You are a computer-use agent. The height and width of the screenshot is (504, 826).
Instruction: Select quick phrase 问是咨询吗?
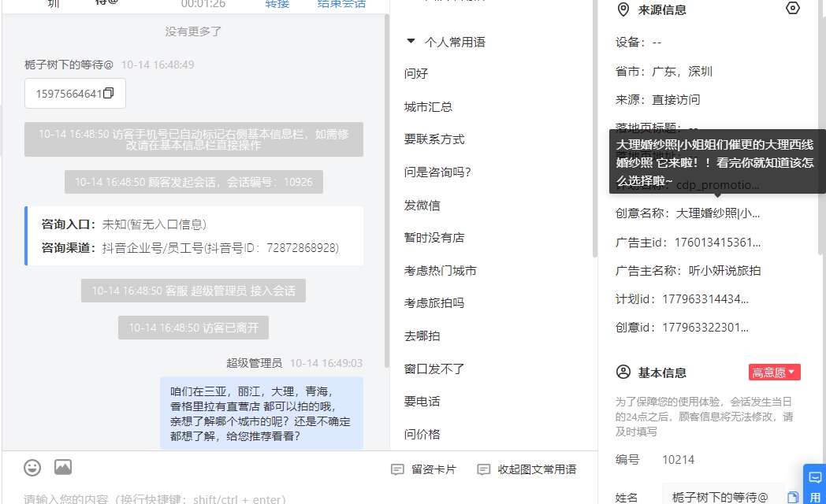437,172
